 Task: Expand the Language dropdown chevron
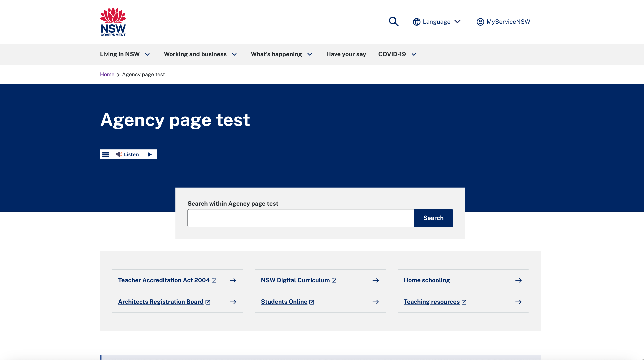(x=457, y=22)
